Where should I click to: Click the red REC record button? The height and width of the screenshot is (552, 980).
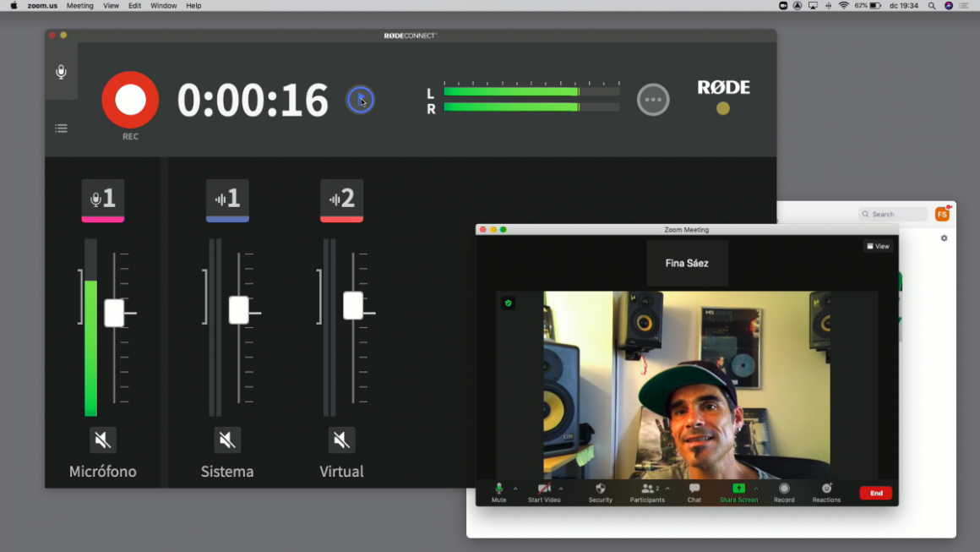(130, 100)
